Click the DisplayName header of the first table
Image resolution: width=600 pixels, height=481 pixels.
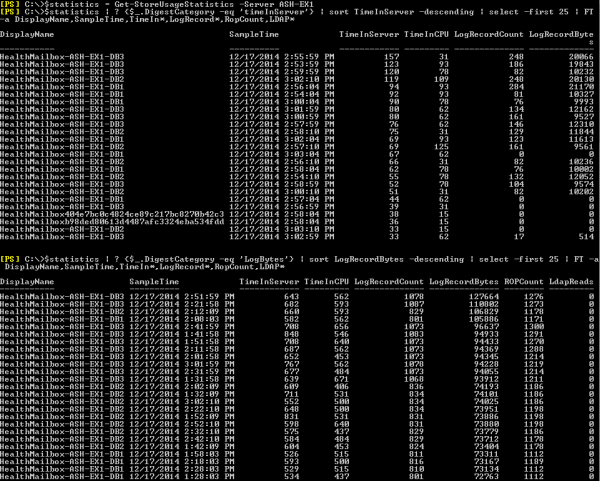[x=26, y=34]
